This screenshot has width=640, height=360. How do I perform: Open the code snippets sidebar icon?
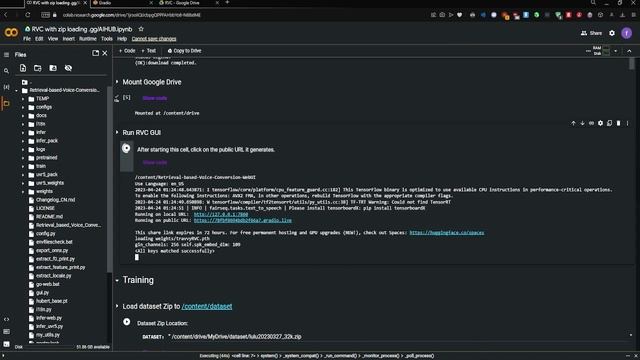tap(6, 320)
